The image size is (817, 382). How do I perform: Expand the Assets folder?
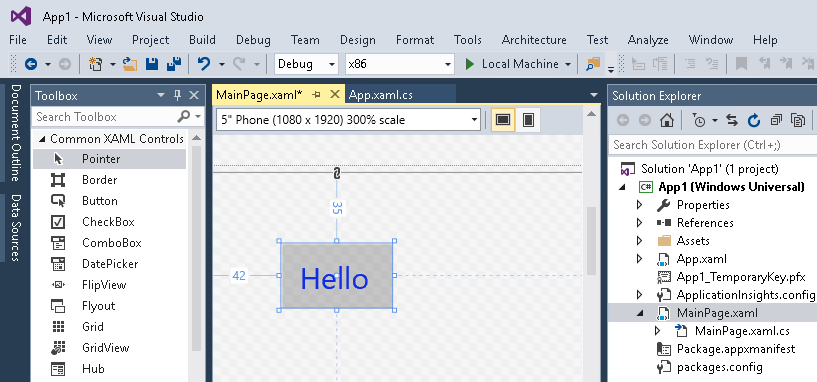[640, 241]
